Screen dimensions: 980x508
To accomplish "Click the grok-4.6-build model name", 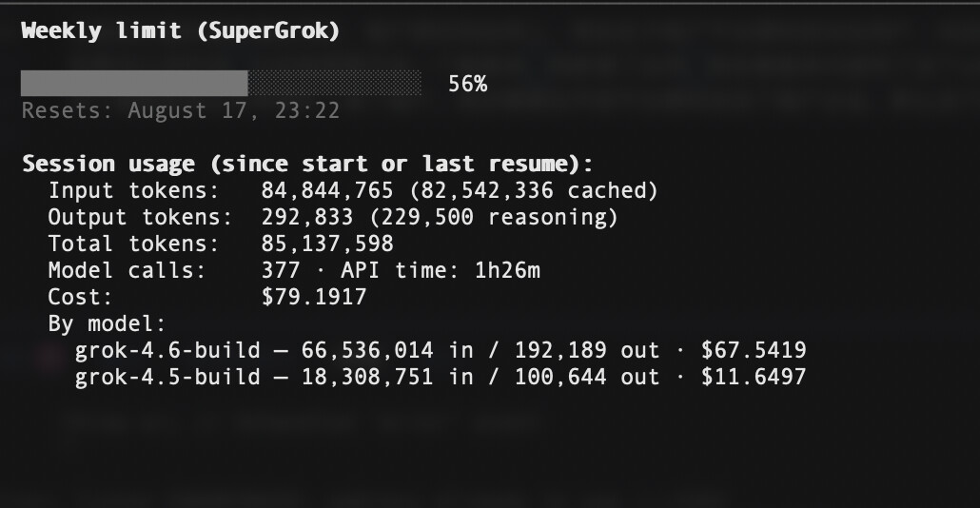I will click(x=167, y=350).
